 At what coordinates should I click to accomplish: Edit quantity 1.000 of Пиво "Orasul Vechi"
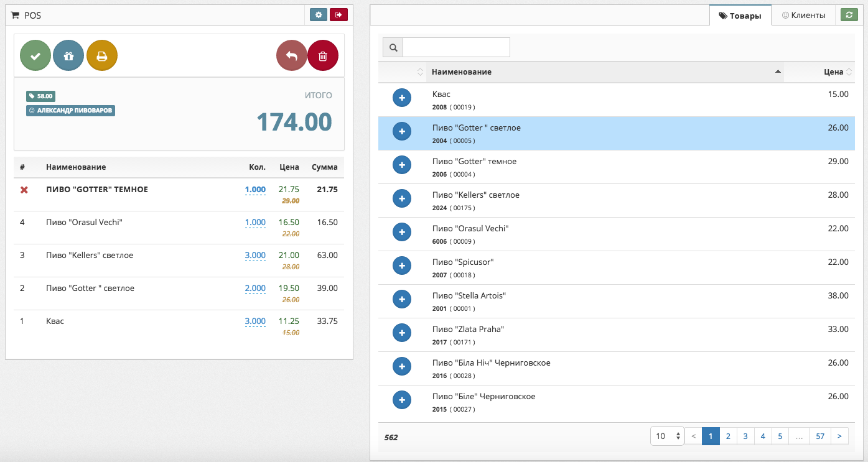255,223
